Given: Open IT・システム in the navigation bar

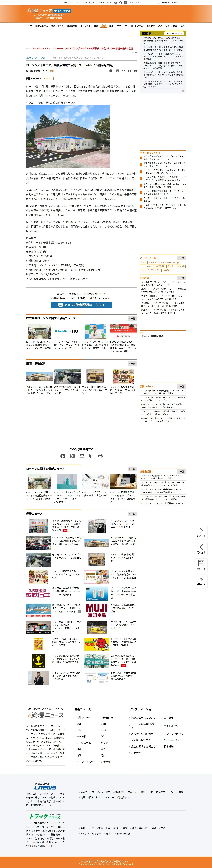Looking at the screenshot, I should pyautogui.click(x=137, y=26).
